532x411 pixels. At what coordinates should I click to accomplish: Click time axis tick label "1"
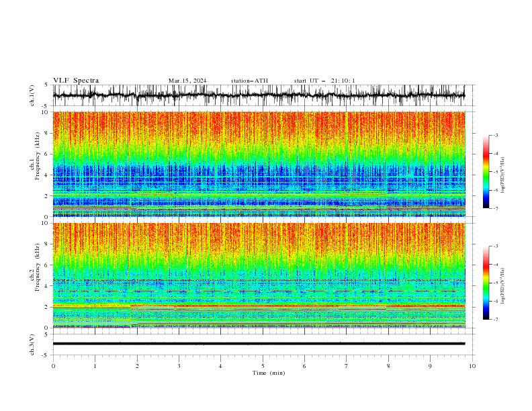click(x=95, y=366)
